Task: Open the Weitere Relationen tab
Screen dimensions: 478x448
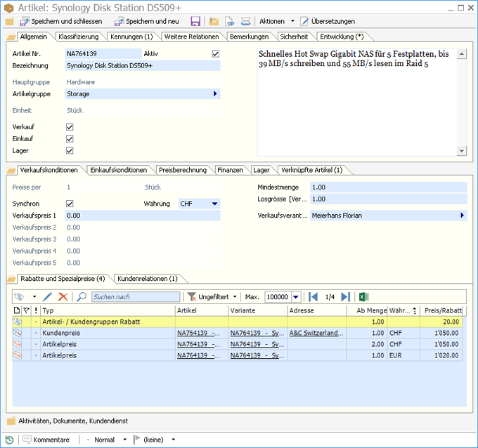Action: click(x=191, y=37)
